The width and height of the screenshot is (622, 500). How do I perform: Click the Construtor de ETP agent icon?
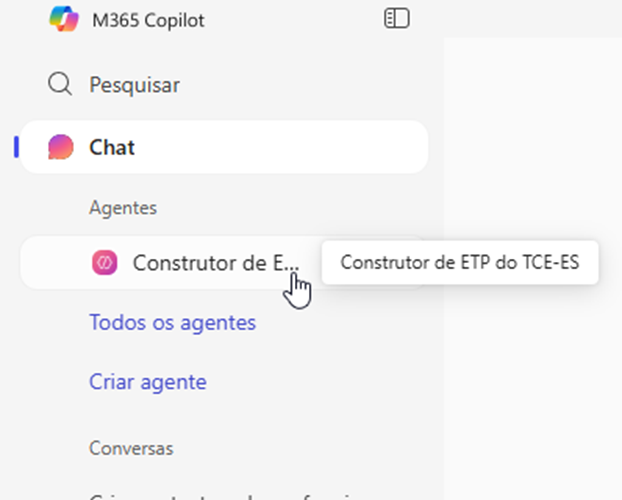pos(104,263)
